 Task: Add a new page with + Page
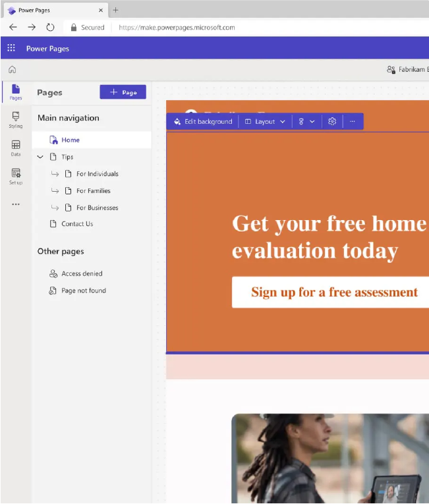point(123,92)
